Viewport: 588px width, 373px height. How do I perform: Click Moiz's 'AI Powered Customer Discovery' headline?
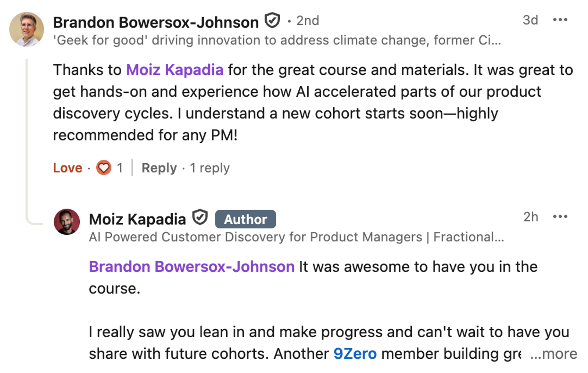point(296,237)
